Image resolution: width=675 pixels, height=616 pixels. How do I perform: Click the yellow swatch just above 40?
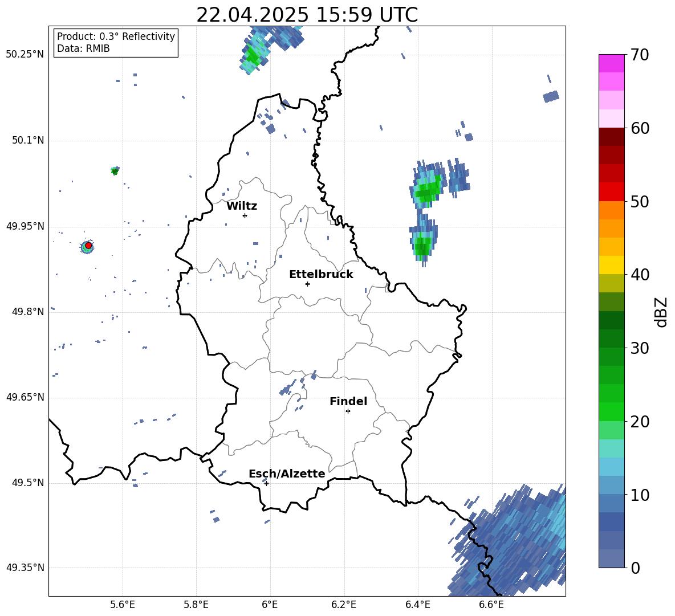tap(611, 265)
